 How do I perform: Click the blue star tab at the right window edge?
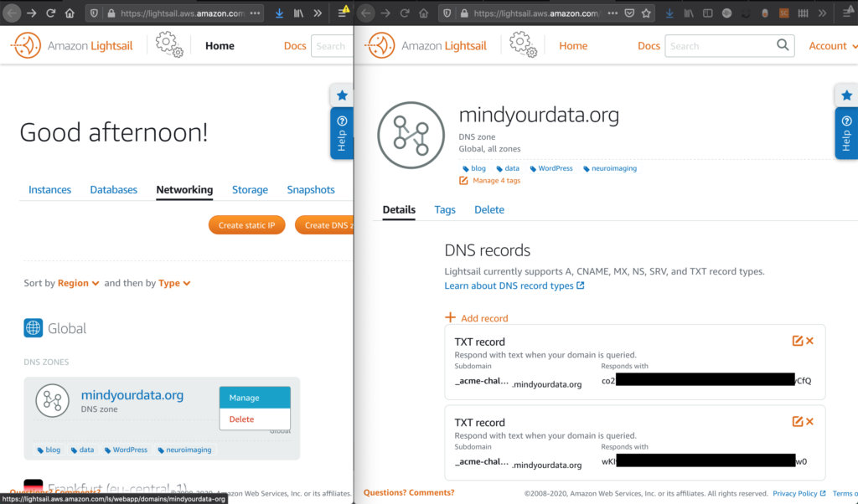pyautogui.click(x=846, y=95)
